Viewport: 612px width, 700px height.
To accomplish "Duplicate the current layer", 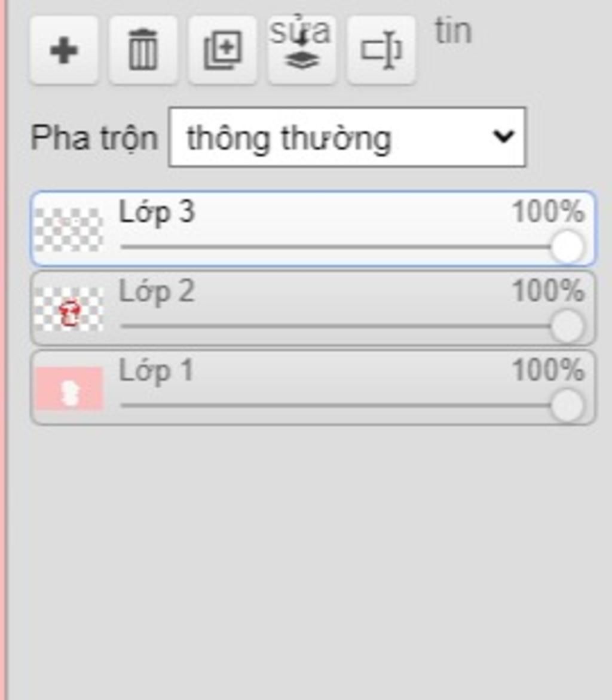I will coord(222,51).
